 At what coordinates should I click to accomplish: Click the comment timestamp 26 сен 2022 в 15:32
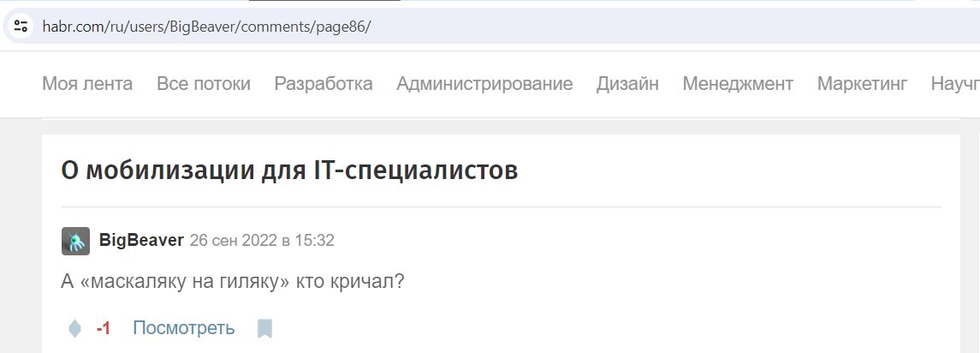point(263,241)
